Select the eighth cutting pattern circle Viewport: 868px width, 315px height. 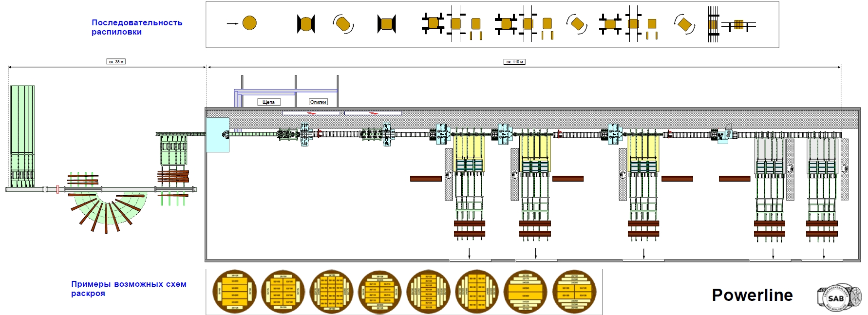point(574,292)
